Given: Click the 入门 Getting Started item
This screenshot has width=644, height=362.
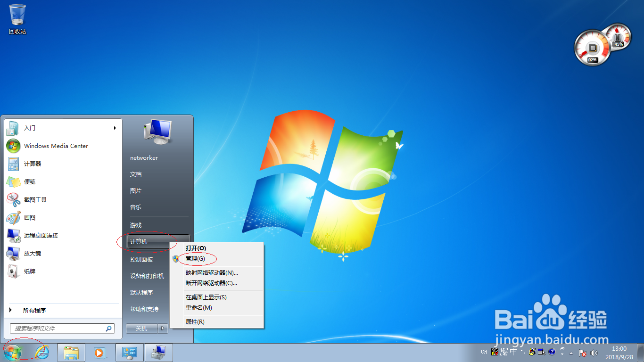Looking at the screenshot, I should 64,128.
